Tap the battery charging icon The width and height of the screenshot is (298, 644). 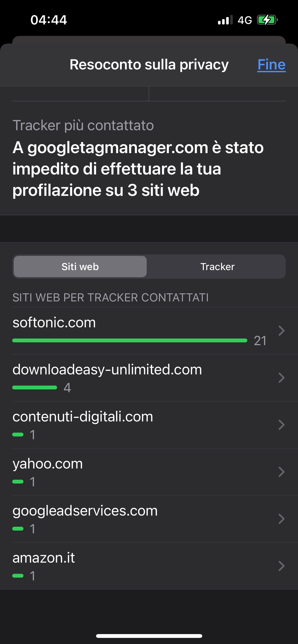pos(267,20)
